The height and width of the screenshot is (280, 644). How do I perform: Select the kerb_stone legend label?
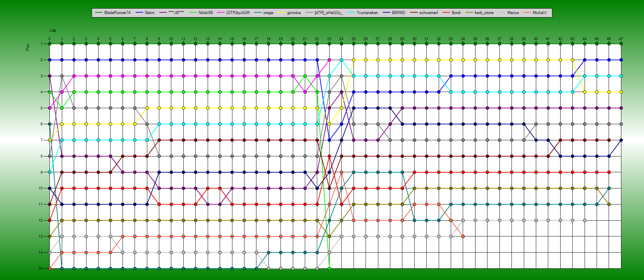(x=484, y=13)
